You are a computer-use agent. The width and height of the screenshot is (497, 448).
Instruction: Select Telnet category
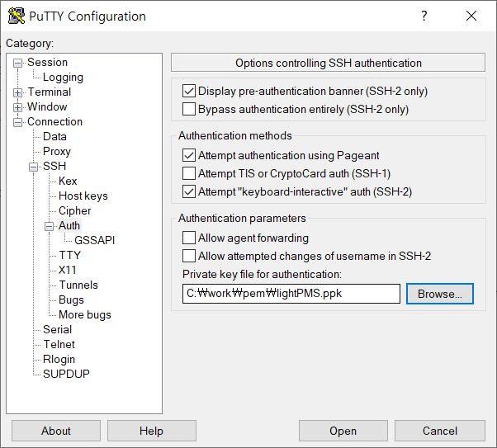pyautogui.click(x=59, y=344)
